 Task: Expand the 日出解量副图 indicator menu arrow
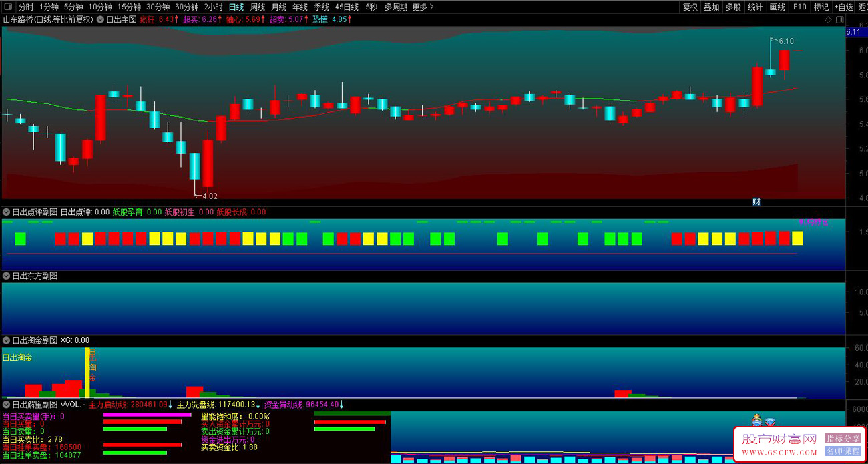pyautogui.click(x=7, y=405)
